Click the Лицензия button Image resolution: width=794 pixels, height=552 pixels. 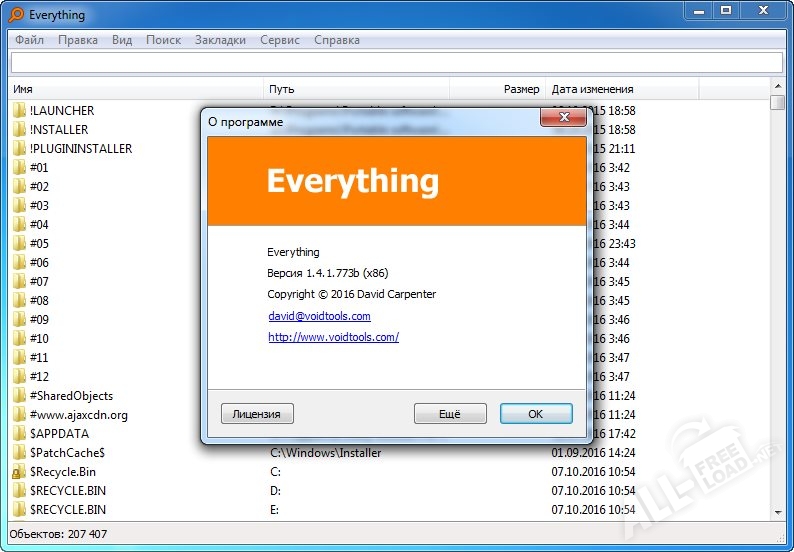[x=257, y=414]
